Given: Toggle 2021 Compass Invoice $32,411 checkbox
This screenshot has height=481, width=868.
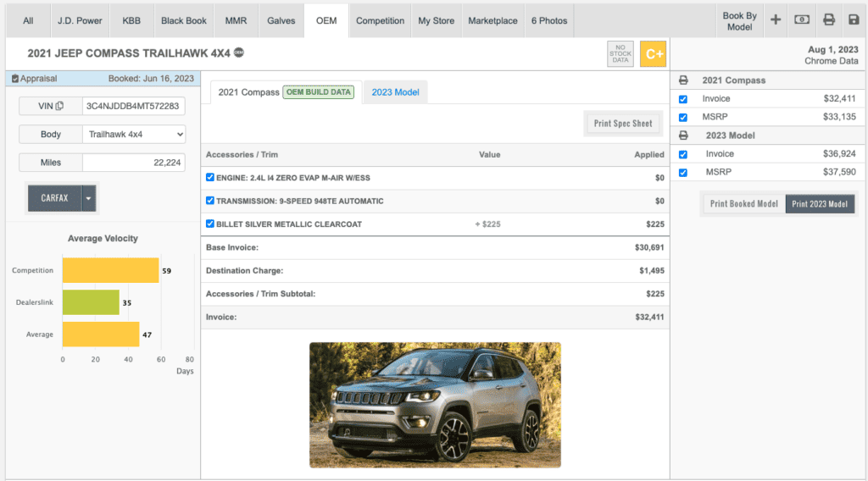Looking at the screenshot, I should pos(683,99).
